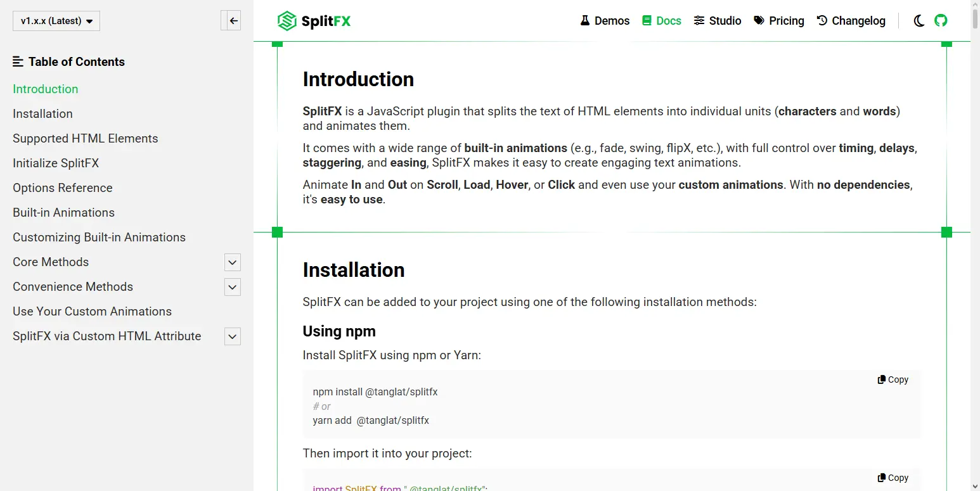Go to Built-in Animations section
The height and width of the screenshot is (491, 980).
coord(63,213)
